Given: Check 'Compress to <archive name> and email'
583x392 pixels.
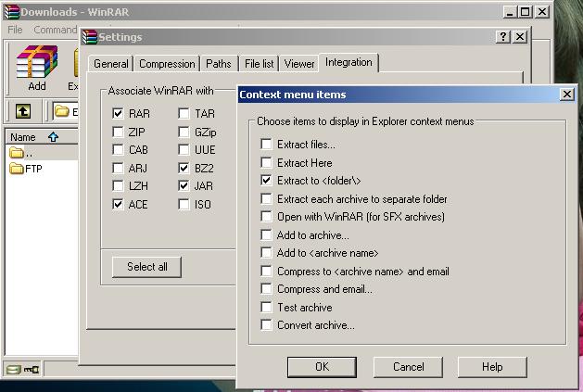Looking at the screenshot, I should point(266,272).
